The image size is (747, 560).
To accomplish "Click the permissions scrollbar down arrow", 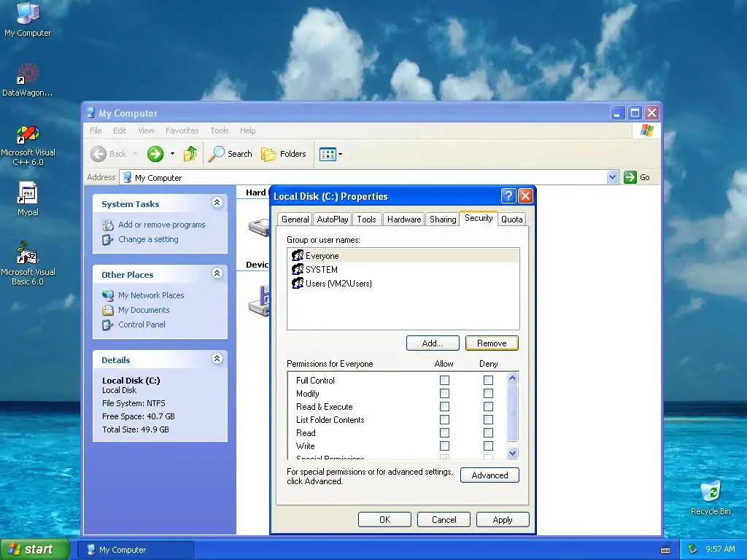I will click(513, 453).
